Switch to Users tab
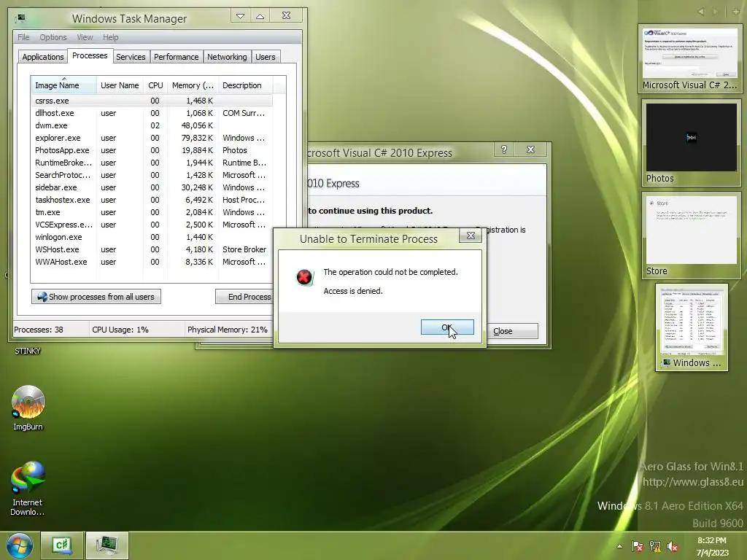This screenshot has height=560, width=747. tap(266, 57)
